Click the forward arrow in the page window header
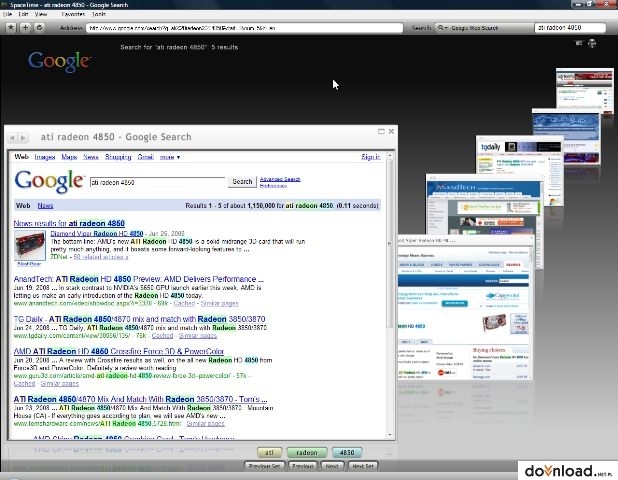The width and height of the screenshot is (618, 480). [x=23, y=137]
